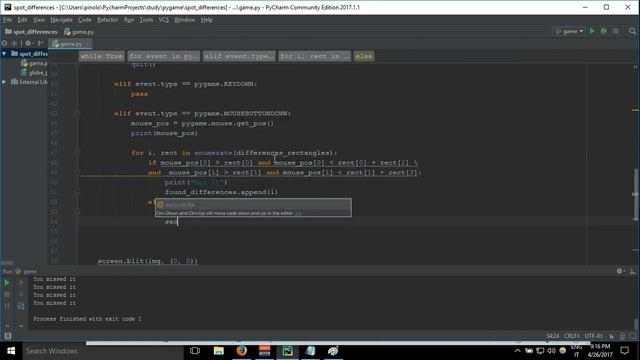Click the fold marker beside MOUSEBUTTONDOWN line

click(x=77, y=113)
